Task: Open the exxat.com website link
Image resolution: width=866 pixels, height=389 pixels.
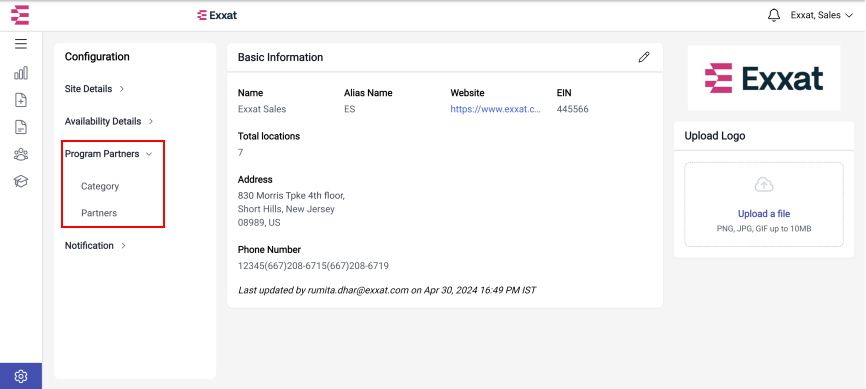Action: pos(495,109)
